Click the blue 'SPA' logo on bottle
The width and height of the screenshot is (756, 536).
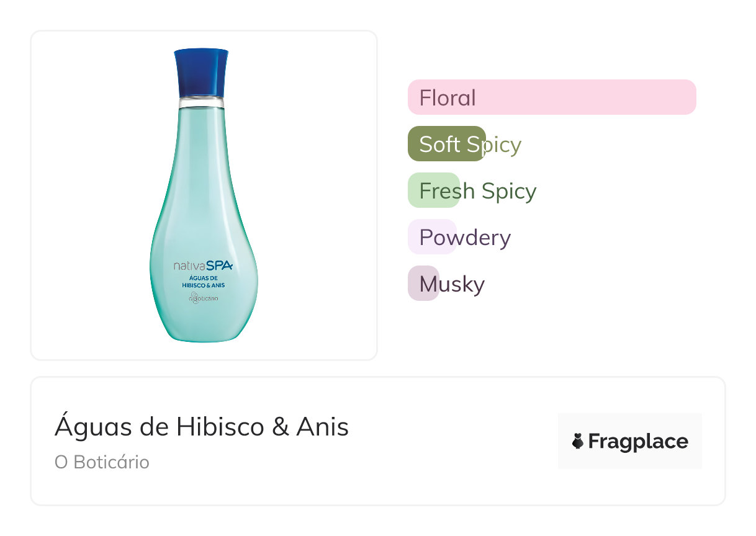218,266
